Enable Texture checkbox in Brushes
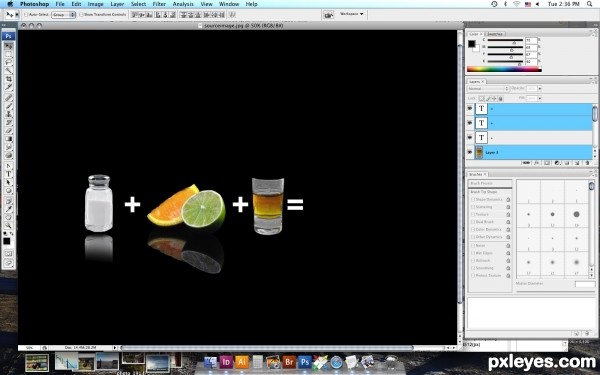 (473, 214)
